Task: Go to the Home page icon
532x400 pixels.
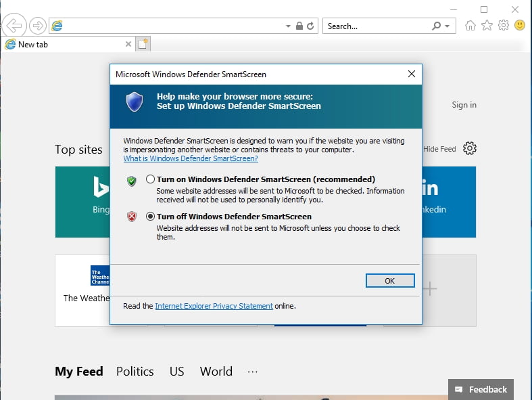Action: 470,26
